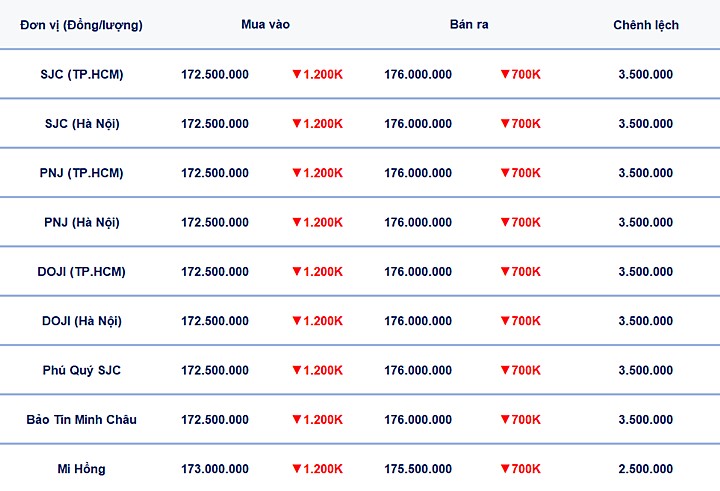Click the spread value in DOJI (Hà Nội) row
This screenshot has width=720, height=491.
tap(646, 321)
